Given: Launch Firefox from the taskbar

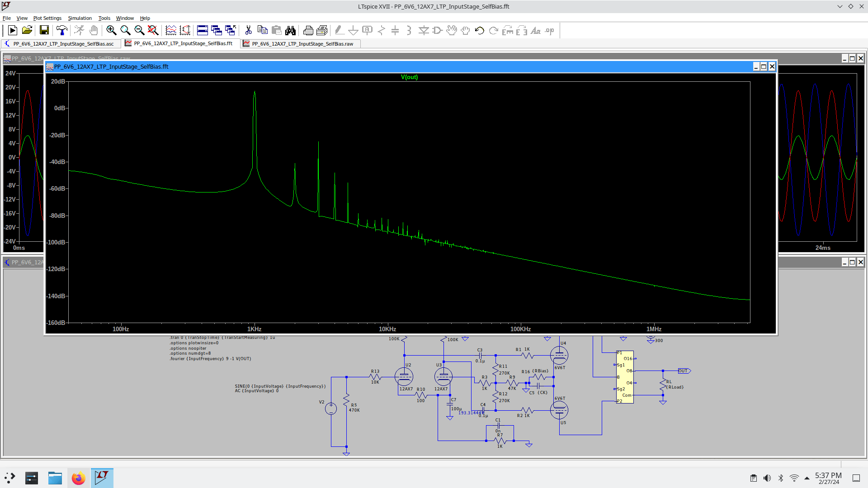Looking at the screenshot, I should click(x=78, y=478).
